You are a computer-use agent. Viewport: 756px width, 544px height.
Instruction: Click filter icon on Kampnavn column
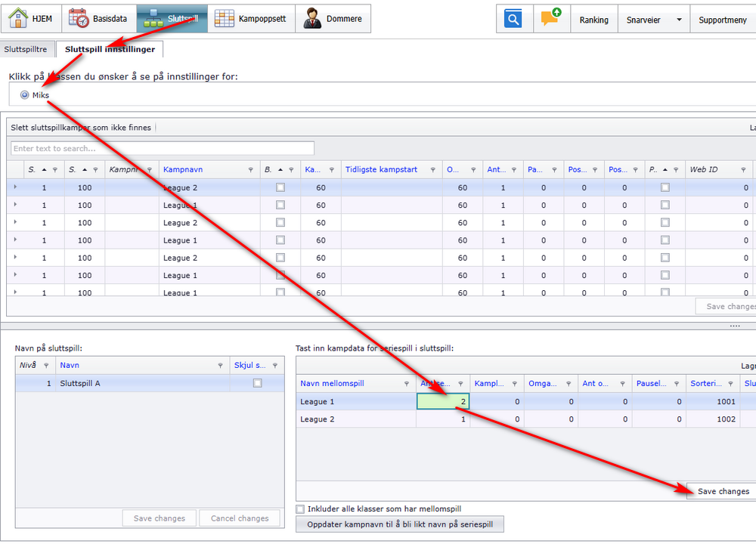pyautogui.click(x=250, y=170)
